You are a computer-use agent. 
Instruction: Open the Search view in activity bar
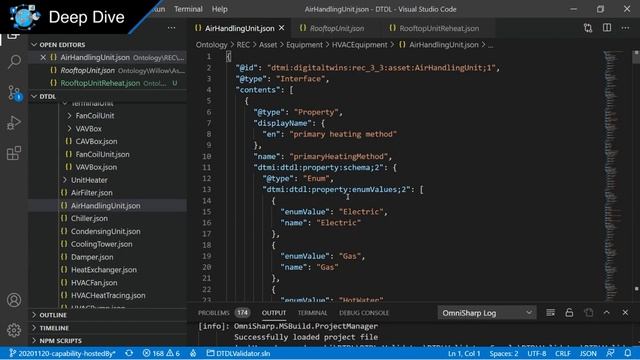14,62
